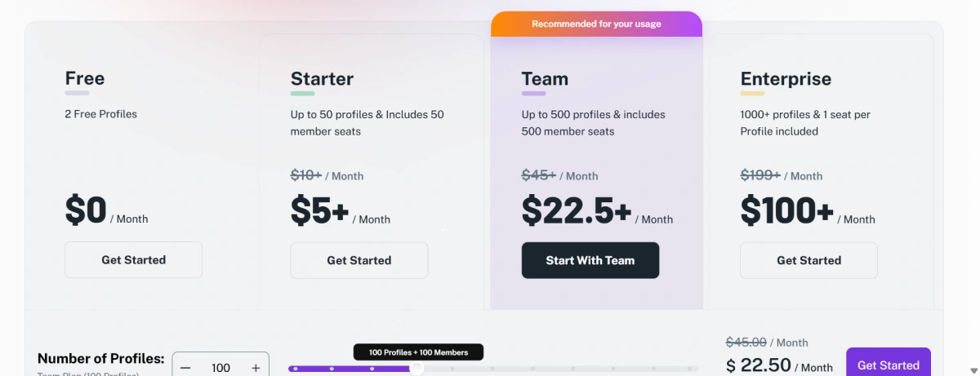The height and width of the screenshot is (376, 980).
Task: Select the Free plan heading
Action: click(x=85, y=79)
